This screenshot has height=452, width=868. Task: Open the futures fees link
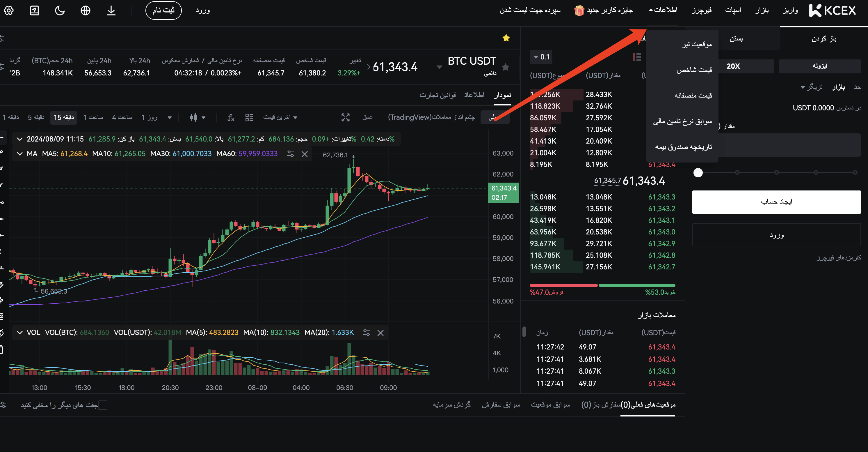(838, 258)
